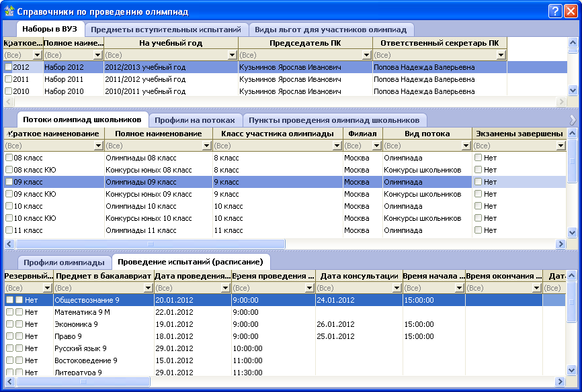582x392 pixels.
Task: Open filter dropdown under 'Ответственный секретарь ПК'
Action: 501,55
